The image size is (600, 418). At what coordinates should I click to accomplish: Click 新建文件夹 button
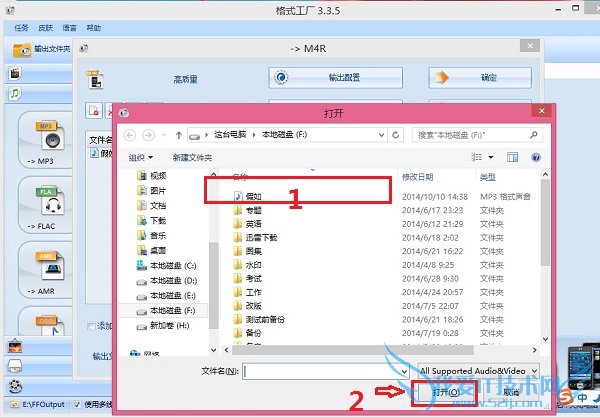pos(192,157)
